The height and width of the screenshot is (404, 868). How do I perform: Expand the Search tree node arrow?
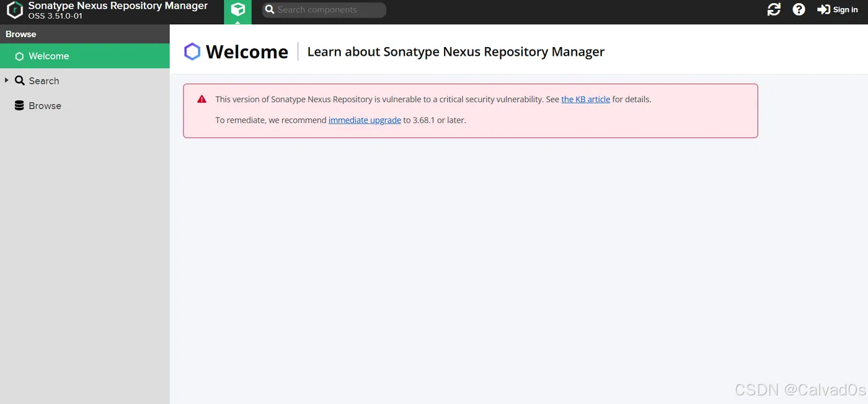[x=6, y=81]
